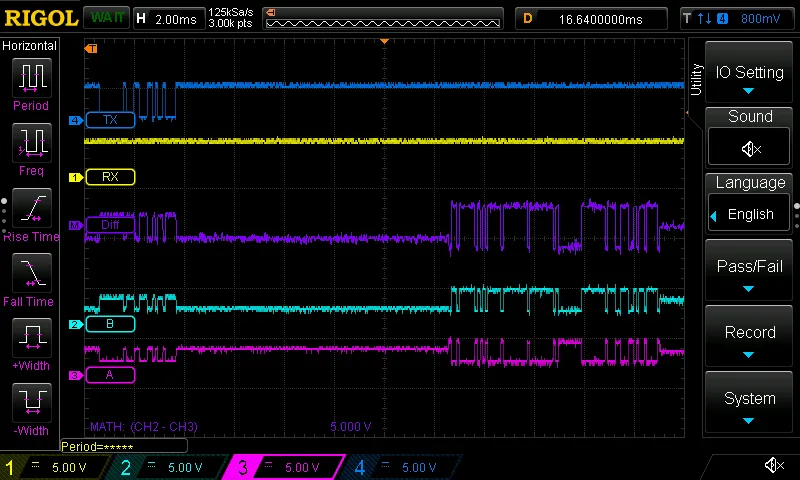Choose the Fall Time measurement icon

click(x=31, y=272)
